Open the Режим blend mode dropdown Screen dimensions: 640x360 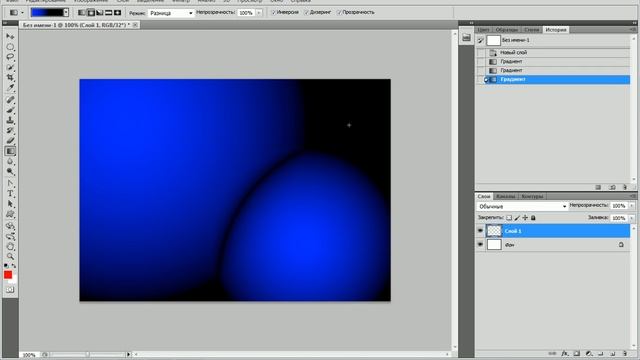pyautogui.click(x=171, y=13)
